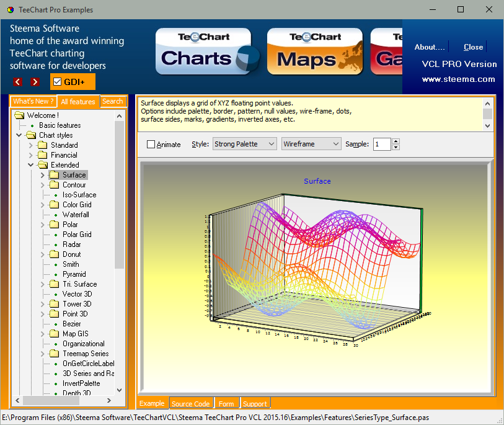Screen dimensions: 504x425
Task: Expand the Contour tree node
Action: pyautogui.click(x=42, y=185)
